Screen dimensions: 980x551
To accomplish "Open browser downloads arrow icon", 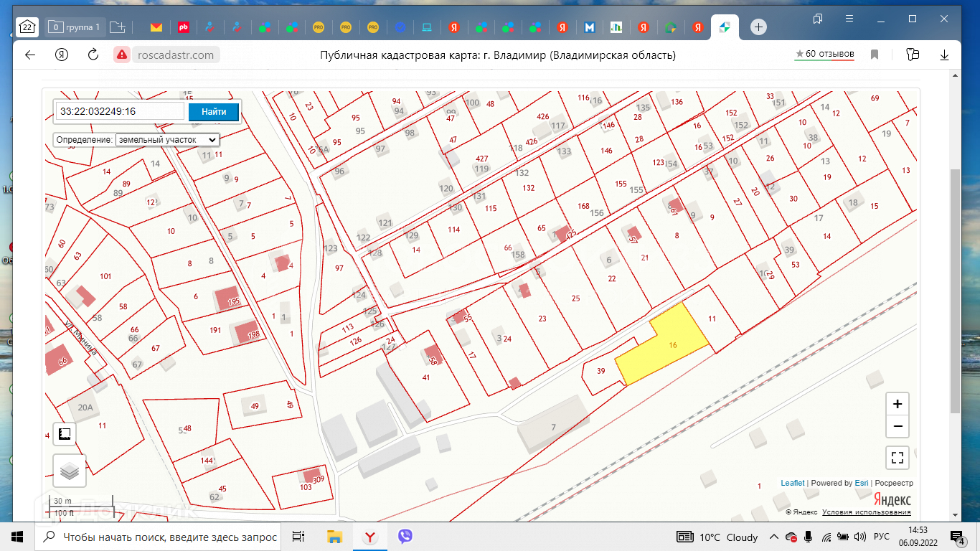I will [945, 55].
